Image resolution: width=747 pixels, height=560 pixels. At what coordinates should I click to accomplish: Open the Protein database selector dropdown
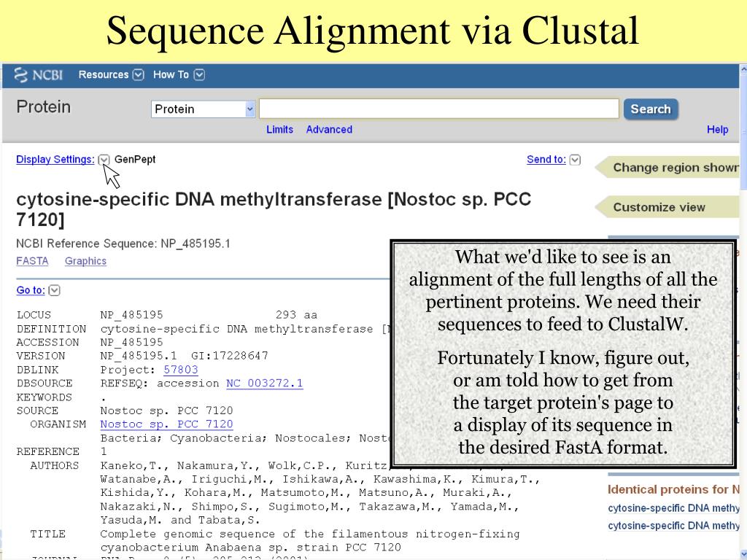pos(204,109)
